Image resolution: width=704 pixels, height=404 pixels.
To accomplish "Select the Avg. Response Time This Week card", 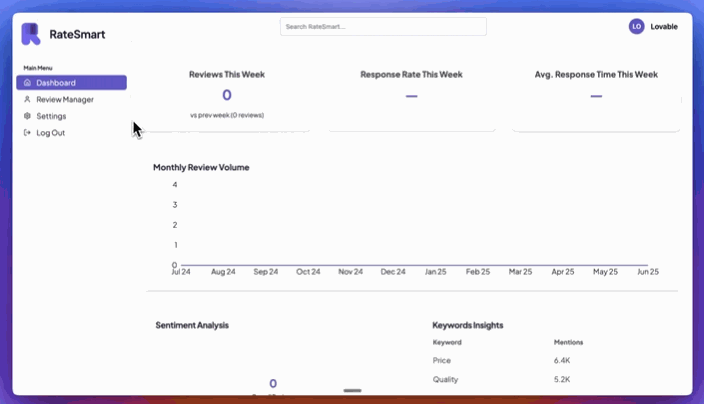I will pyautogui.click(x=596, y=95).
